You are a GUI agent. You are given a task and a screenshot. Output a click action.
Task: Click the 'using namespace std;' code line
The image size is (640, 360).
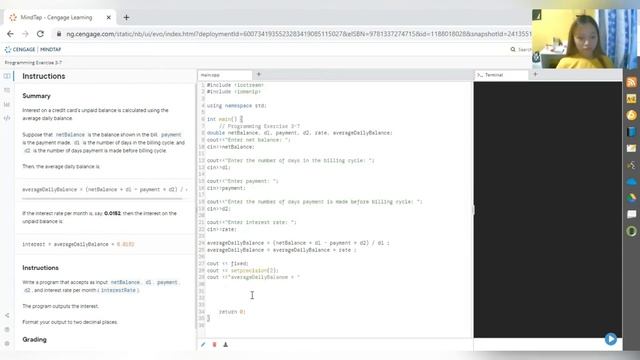236,106
